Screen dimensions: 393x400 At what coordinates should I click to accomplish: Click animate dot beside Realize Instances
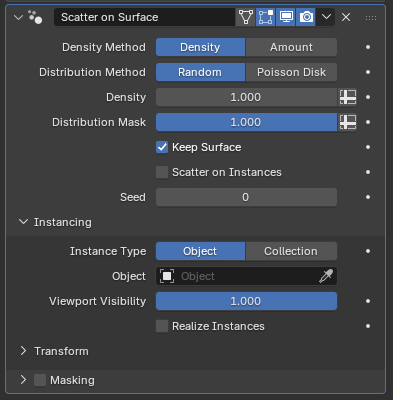pos(368,326)
